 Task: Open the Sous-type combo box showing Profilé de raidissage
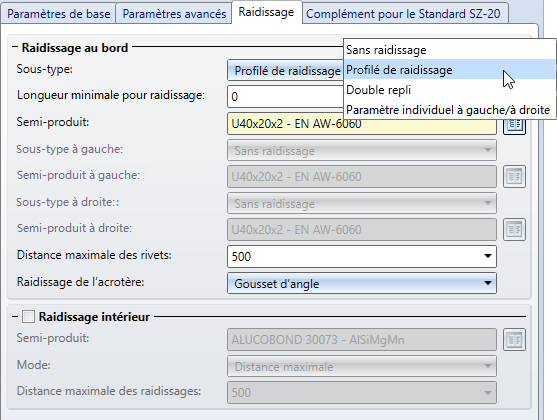pos(285,71)
